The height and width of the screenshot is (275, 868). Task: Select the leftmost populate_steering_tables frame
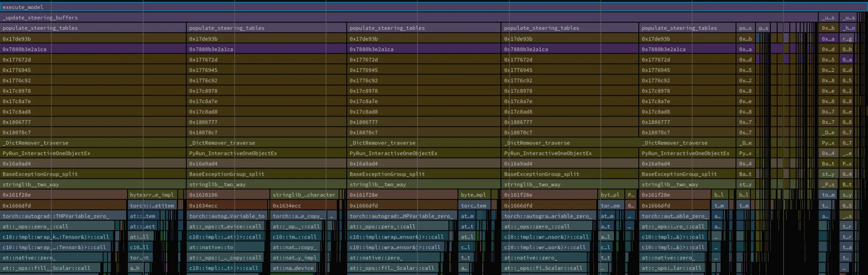click(93, 28)
